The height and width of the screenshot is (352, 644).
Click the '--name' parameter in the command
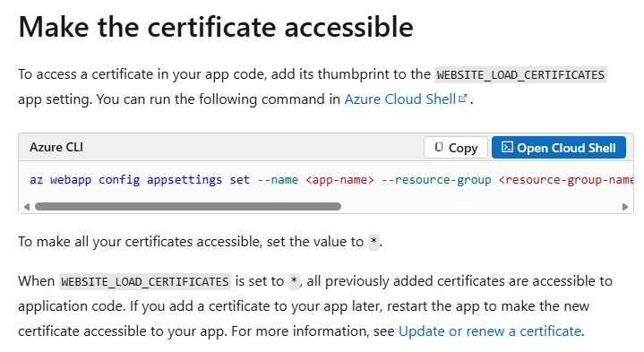[278, 180]
